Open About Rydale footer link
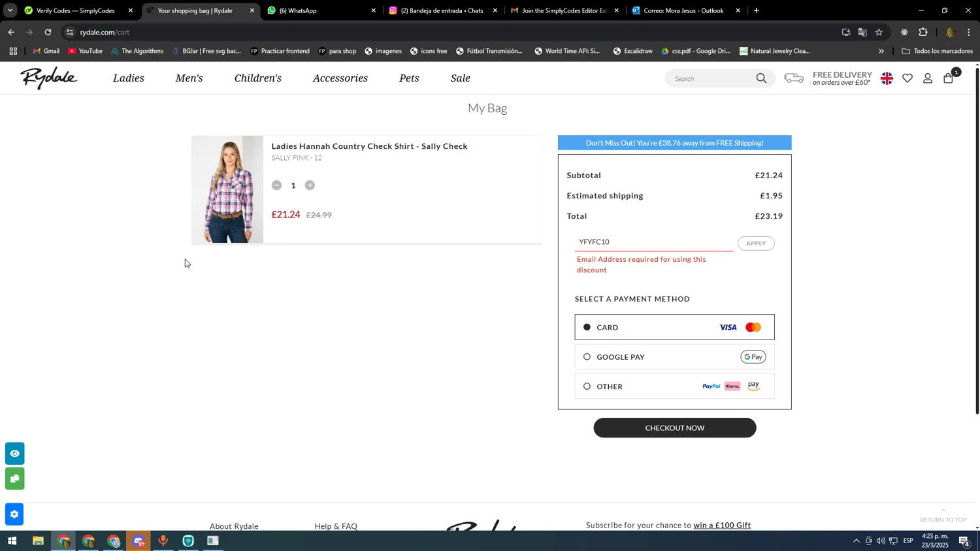 [x=234, y=526]
